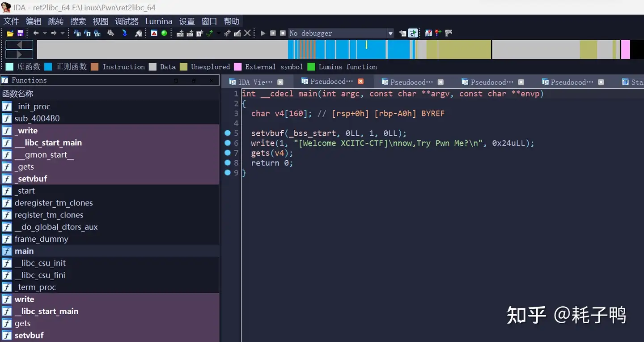Select 'frame_dummy' in the Functions list

pos(110,239)
